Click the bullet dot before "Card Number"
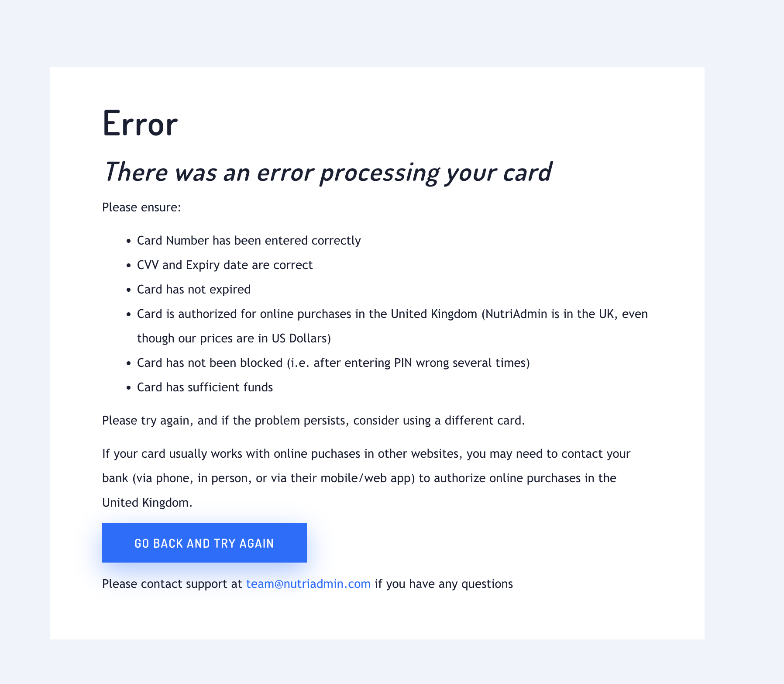Viewport: 784px width, 684px height. coord(128,241)
